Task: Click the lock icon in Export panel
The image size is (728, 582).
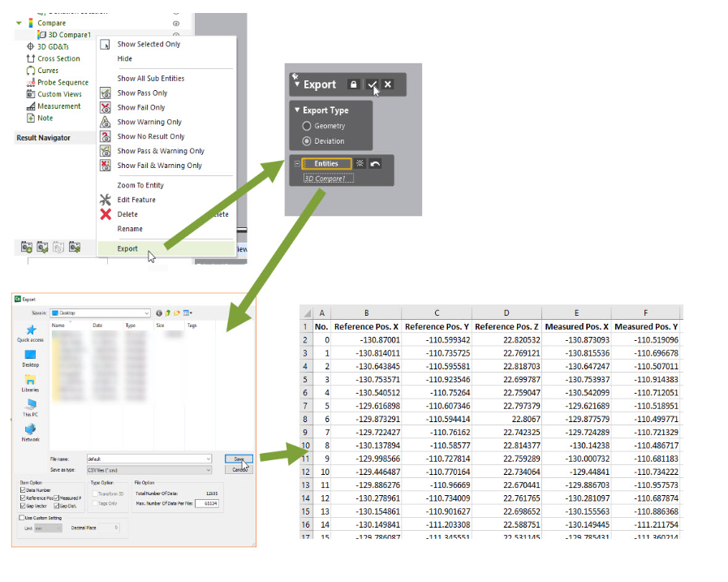Action: click(353, 84)
